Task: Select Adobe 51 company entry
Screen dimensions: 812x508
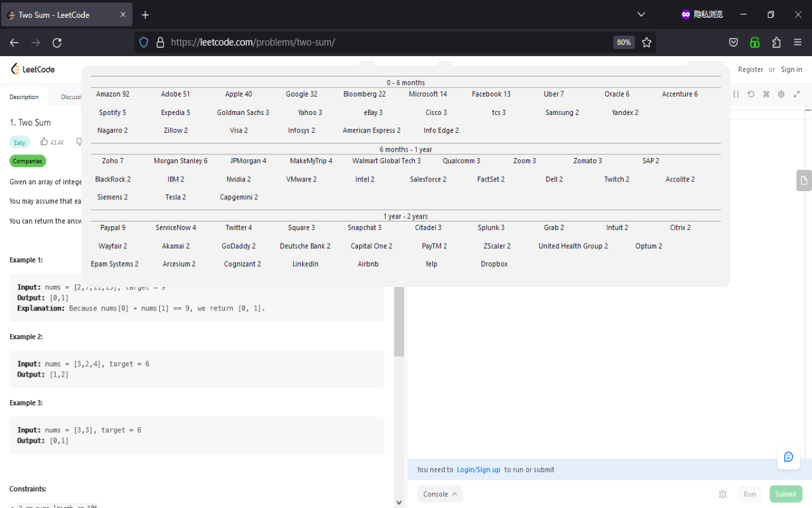Action: point(176,94)
